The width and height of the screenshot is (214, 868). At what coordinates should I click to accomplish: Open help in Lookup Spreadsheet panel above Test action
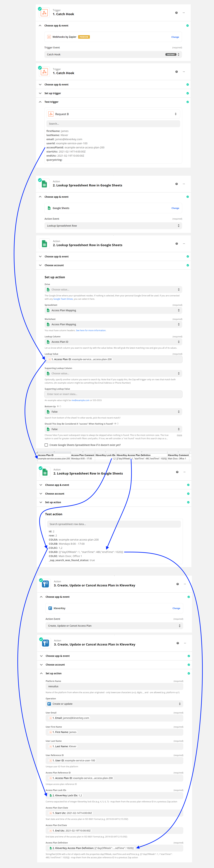pos(177,472)
